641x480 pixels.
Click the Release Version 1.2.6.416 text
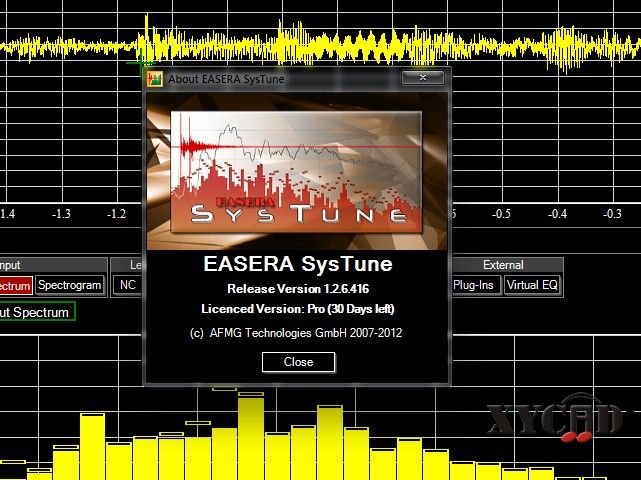click(x=298, y=289)
